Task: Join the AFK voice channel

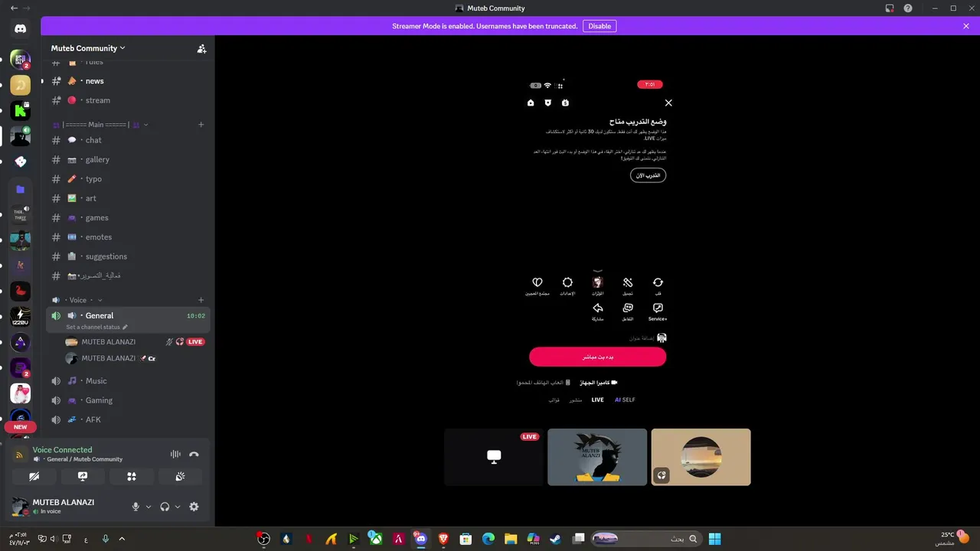Action: coord(127,419)
